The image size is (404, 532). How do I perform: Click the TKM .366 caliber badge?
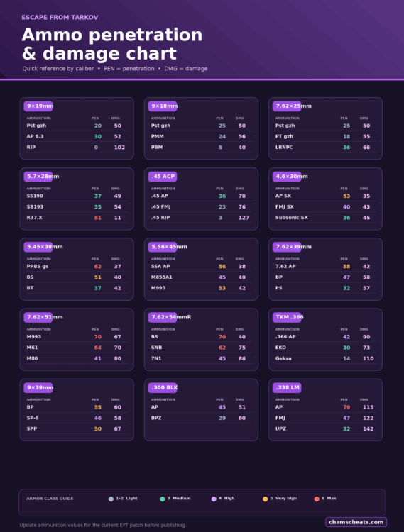[x=287, y=317]
